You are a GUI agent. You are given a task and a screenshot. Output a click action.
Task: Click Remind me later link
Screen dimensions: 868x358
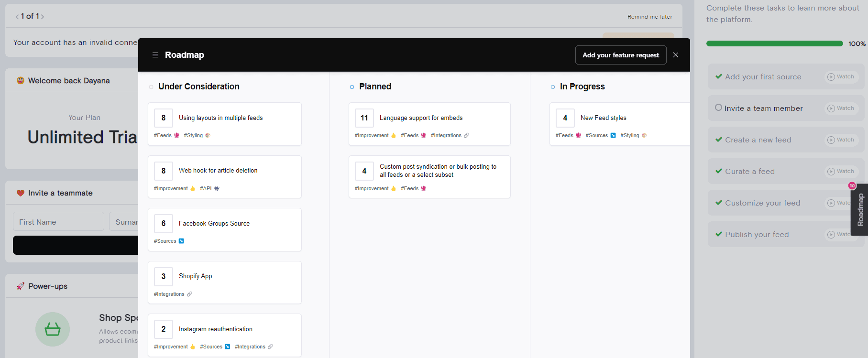click(649, 17)
